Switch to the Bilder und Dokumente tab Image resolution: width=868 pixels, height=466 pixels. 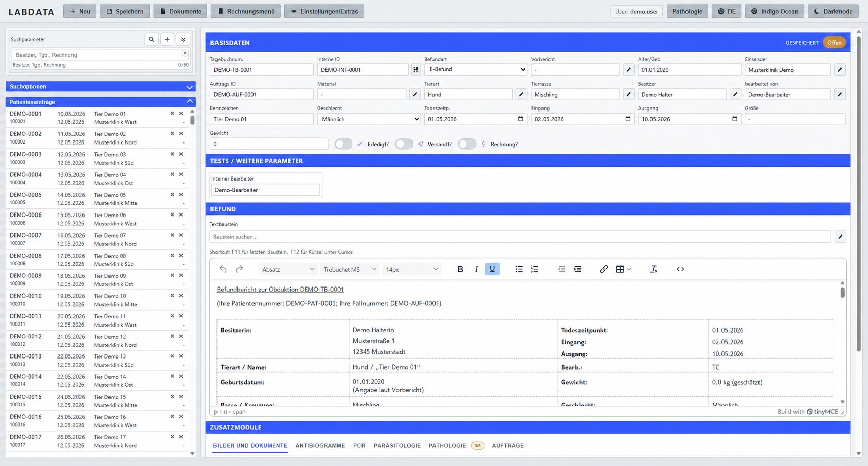(x=250, y=446)
